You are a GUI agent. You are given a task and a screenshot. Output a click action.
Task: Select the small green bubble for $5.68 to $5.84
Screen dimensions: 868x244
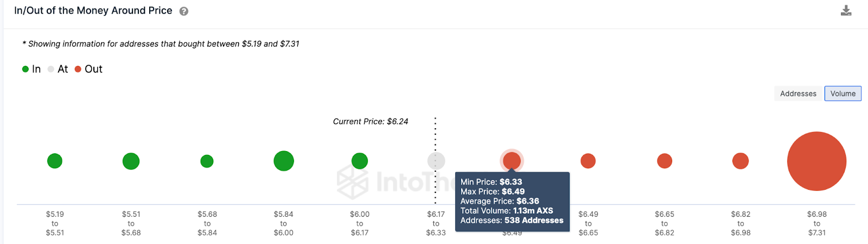coord(207,161)
